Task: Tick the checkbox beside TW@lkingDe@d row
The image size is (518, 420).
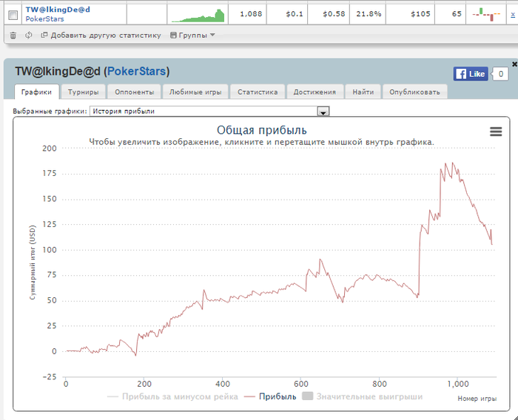Action: pos(13,15)
